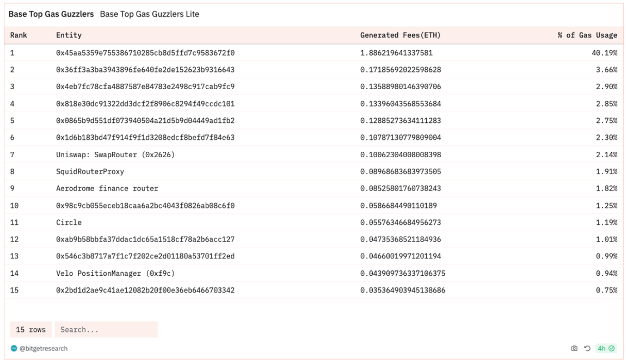The width and height of the screenshot is (627, 364).
Task: Select entity address 0x45aa5359e755386710285cb8d5ffd7c9583672f0
Action: [x=145, y=53]
